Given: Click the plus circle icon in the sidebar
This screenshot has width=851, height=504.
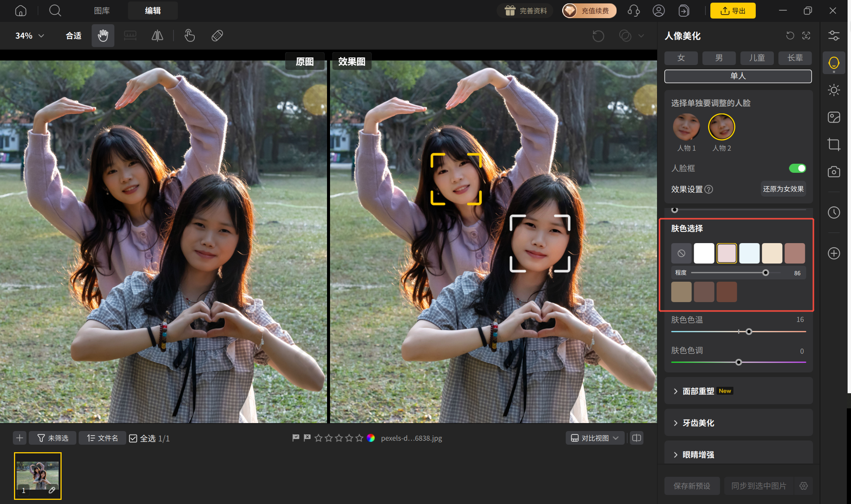Looking at the screenshot, I should (x=834, y=253).
